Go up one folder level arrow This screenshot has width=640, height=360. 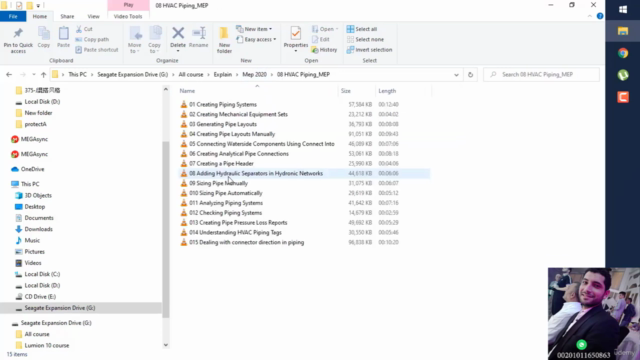pyautogui.click(x=44, y=75)
